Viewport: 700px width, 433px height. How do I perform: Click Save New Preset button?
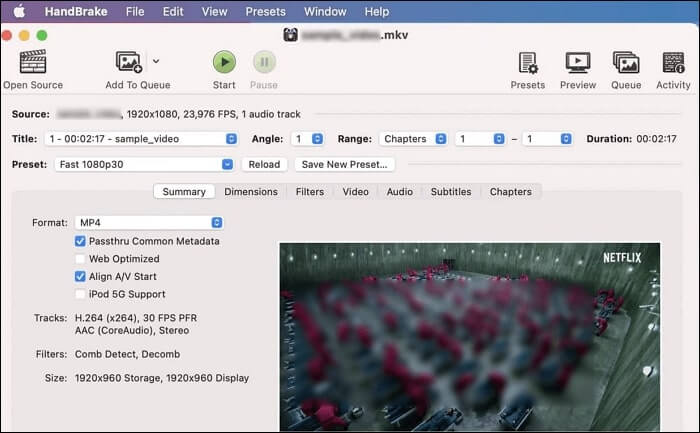point(344,164)
